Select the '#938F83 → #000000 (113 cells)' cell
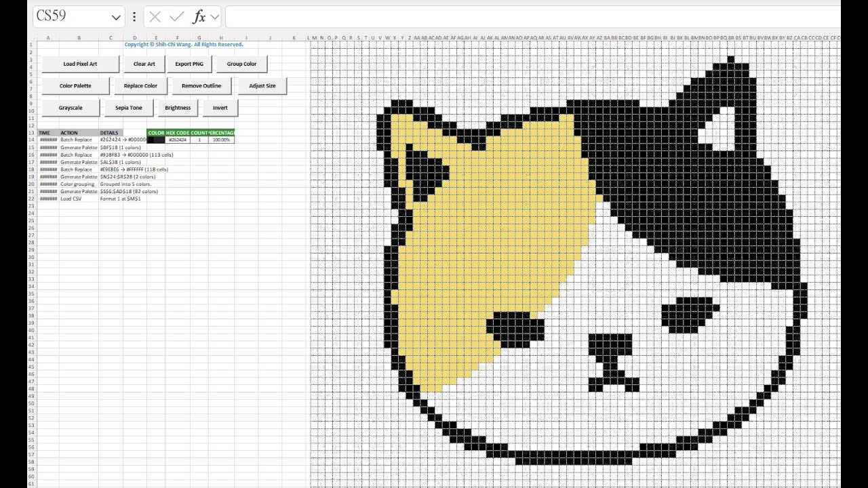The width and height of the screenshot is (868, 488). pyautogui.click(x=136, y=155)
